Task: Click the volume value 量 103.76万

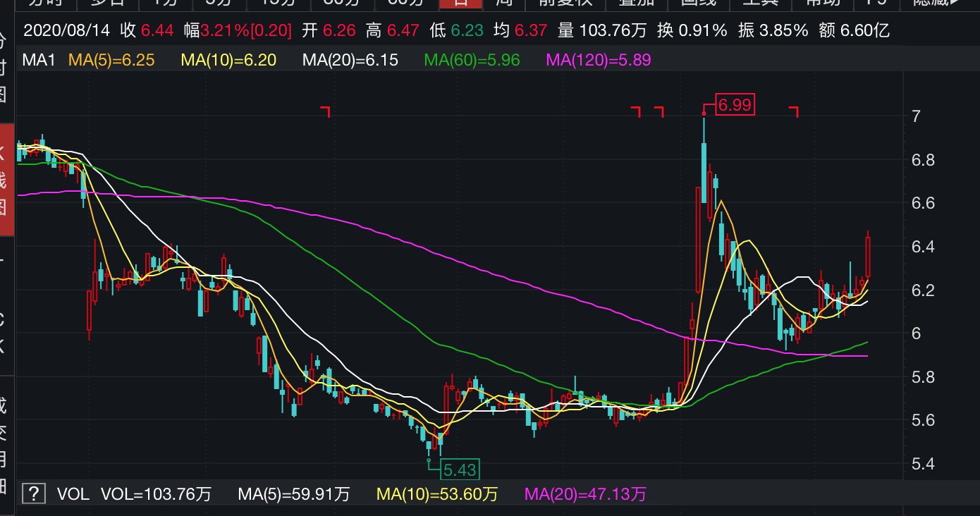Action: [603, 31]
